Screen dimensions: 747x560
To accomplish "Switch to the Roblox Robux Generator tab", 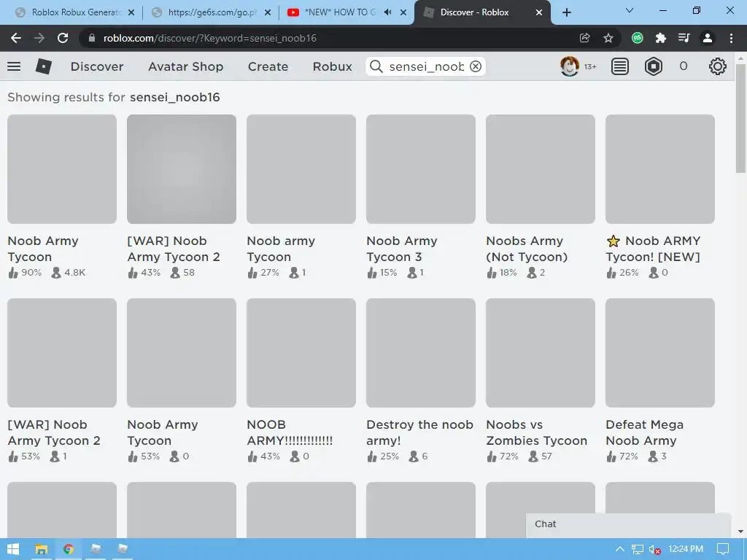I will click(75, 12).
